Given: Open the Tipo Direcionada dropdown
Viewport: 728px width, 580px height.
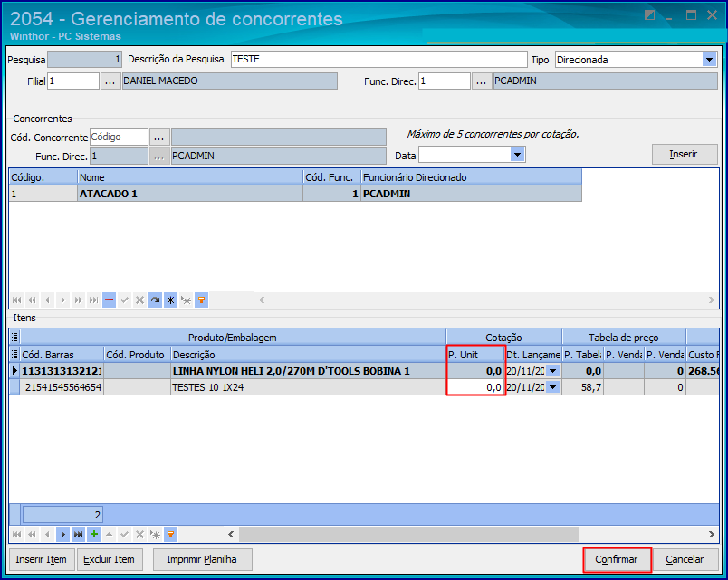Looking at the screenshot, I should [709, 60].
